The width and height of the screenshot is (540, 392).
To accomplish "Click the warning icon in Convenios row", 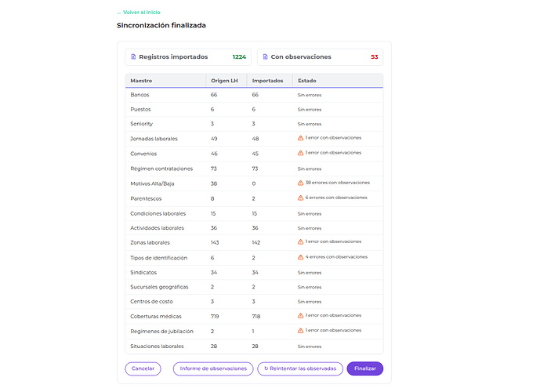I will coord(301,153).
